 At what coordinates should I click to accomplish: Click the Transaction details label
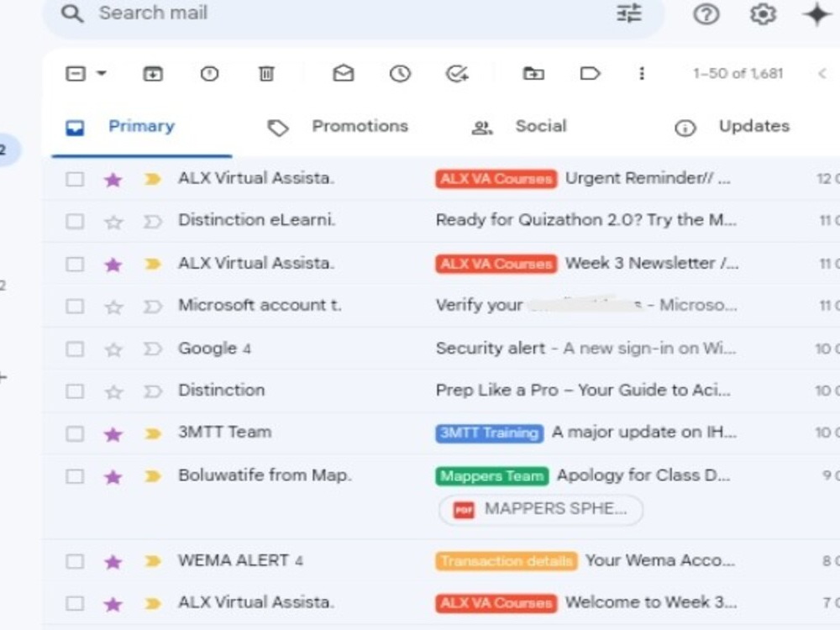[x=507, y=561]
